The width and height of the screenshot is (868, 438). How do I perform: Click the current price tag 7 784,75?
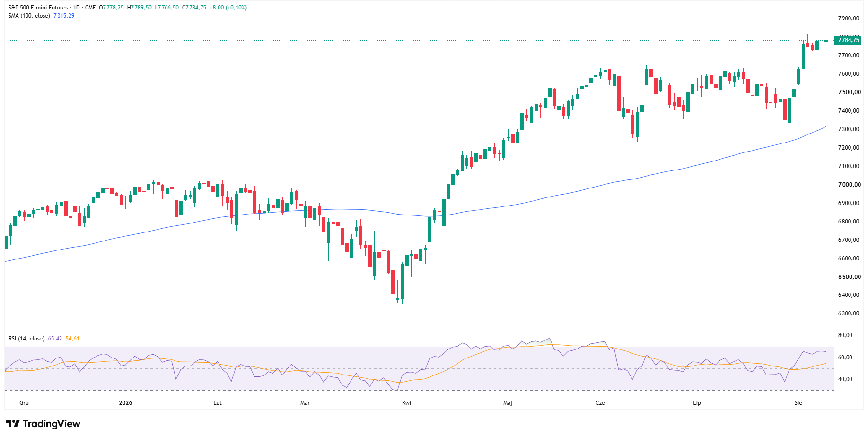848,40
